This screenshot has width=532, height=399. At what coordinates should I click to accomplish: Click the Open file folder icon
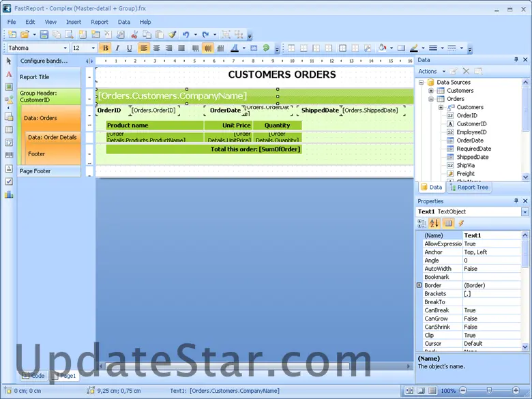[25, 34]
